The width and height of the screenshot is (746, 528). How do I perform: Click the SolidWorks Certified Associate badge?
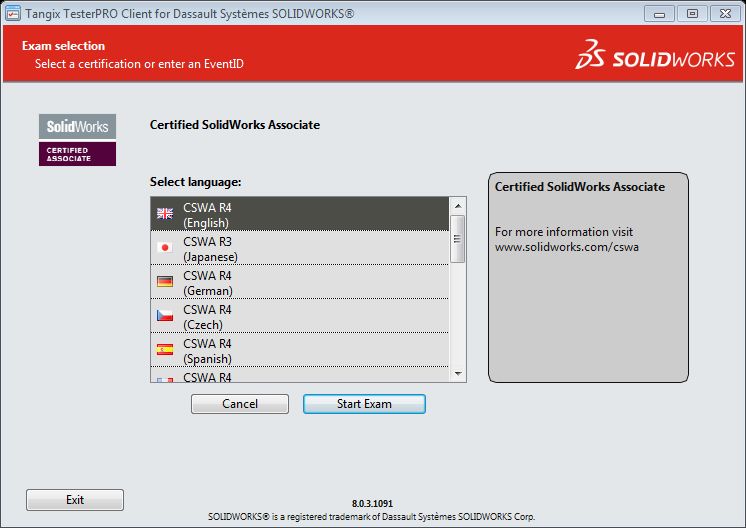coord(78,140)
